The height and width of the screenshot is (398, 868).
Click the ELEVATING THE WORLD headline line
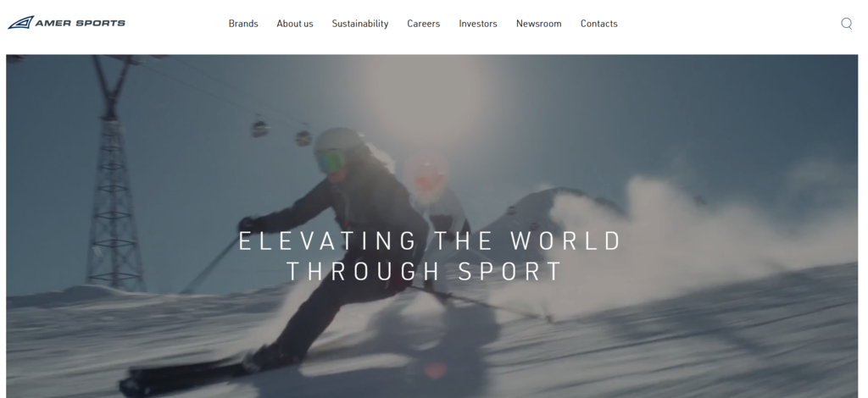pos(430,241)
